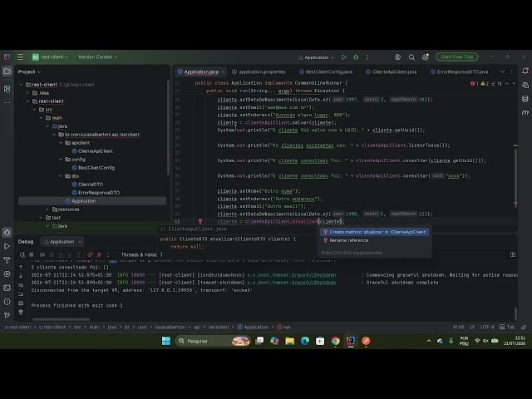This screenshot has width=532, height=399.
Task: Open the Database tool window
Action: point(525,99)
